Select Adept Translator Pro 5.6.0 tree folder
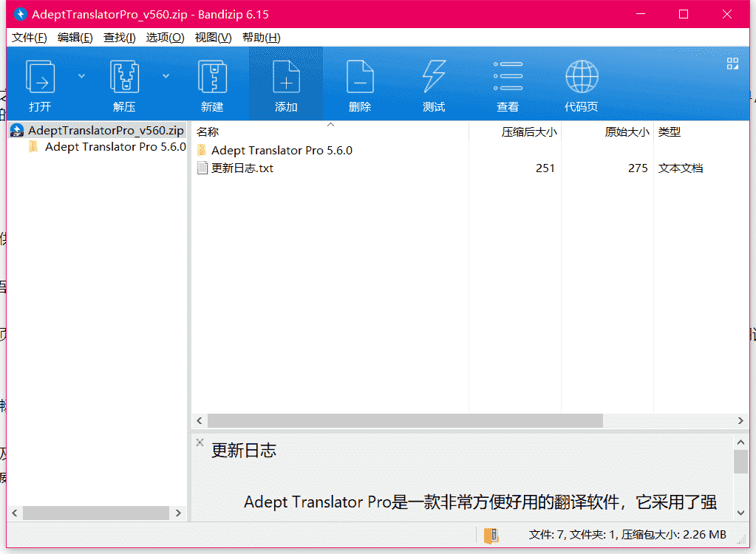756x554 pixels. coord(107,147)
